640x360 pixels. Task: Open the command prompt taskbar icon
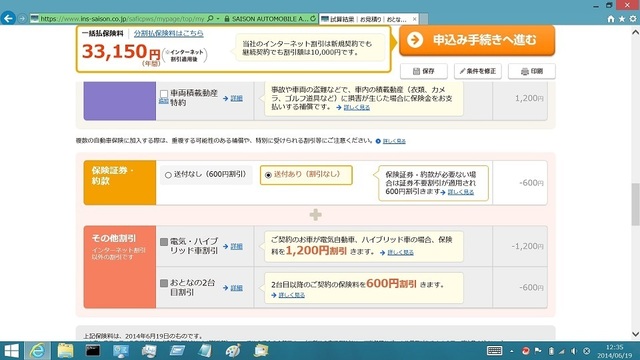93,351
